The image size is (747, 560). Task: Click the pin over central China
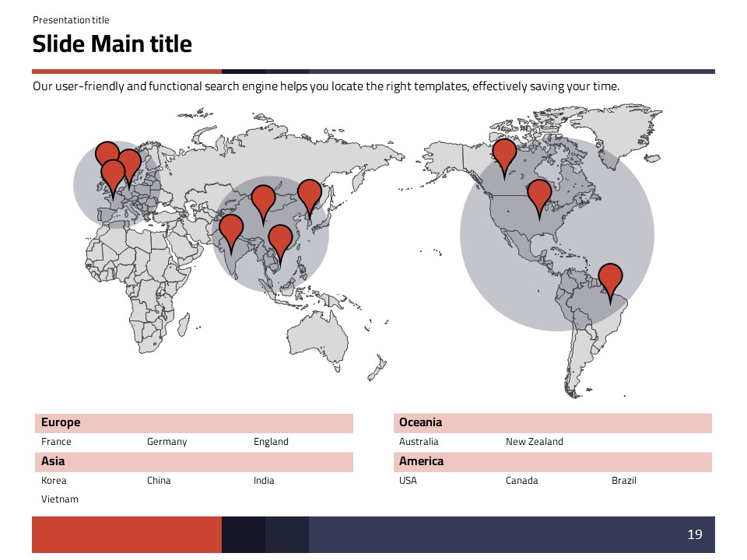tap(263, 201)
